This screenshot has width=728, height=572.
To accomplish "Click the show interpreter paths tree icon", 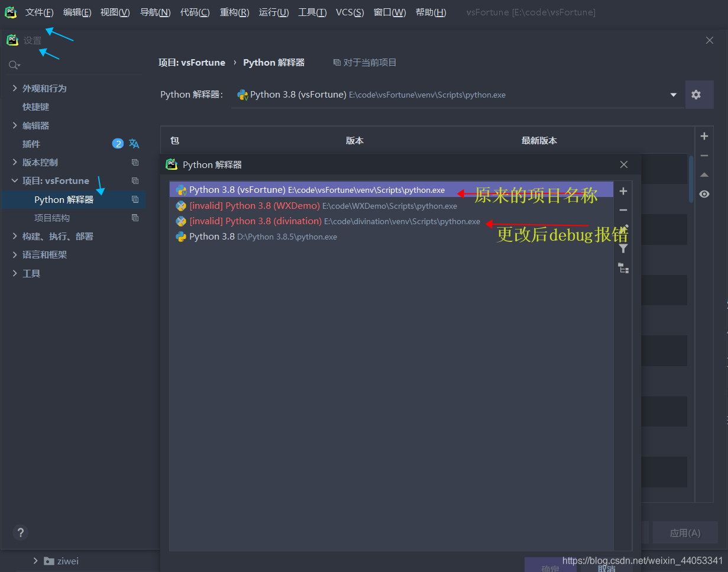I will pos(623,268).
